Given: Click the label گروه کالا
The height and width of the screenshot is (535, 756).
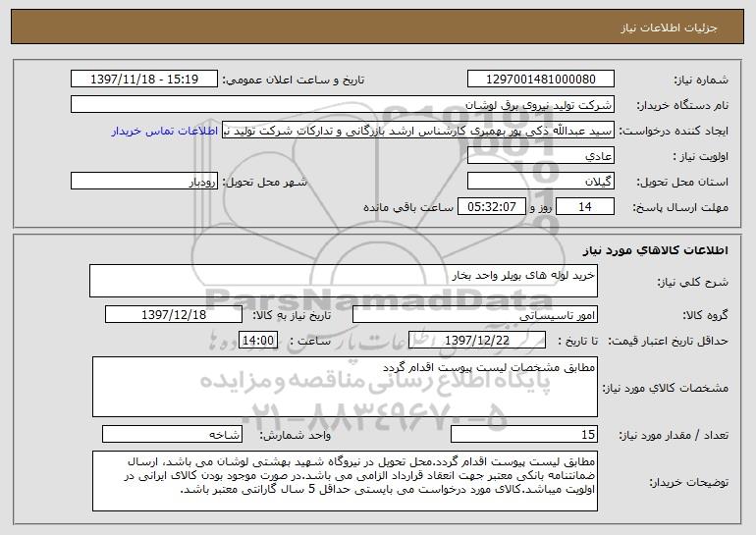Looking at the screenshot, I should pyautogui.click(x=705, y=316).
